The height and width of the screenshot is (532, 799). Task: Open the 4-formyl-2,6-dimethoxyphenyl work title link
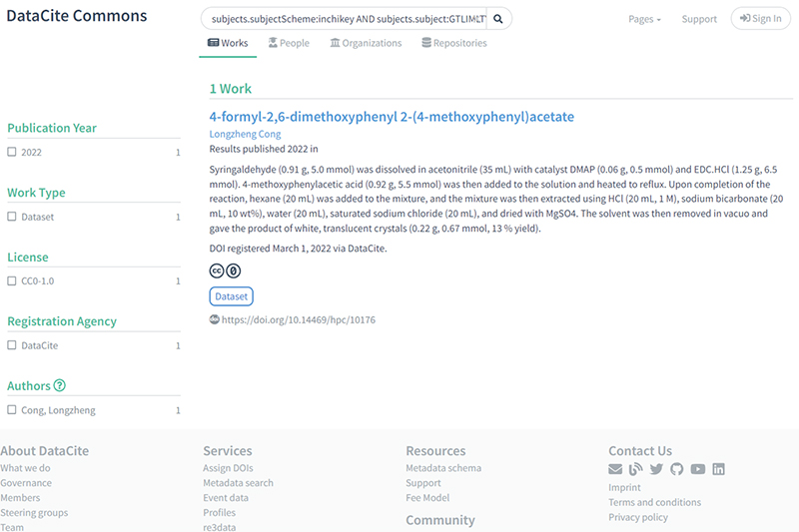click(x=392, y=117)
